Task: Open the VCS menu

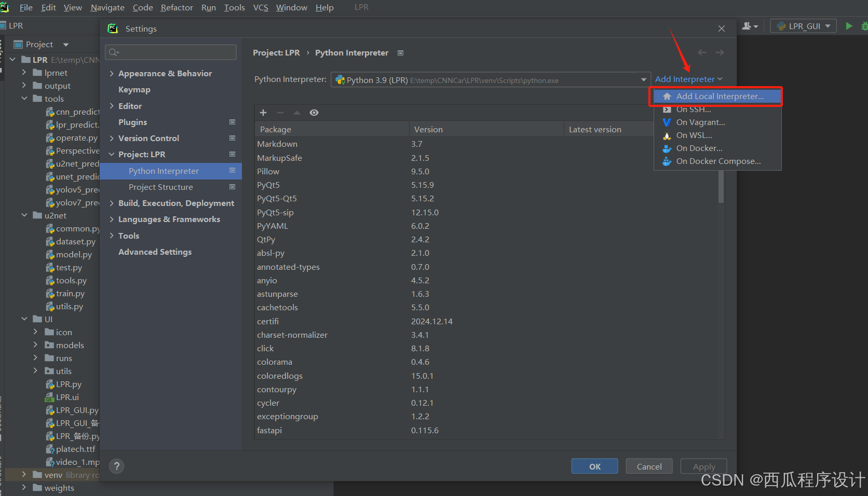Action: (261, 7)
